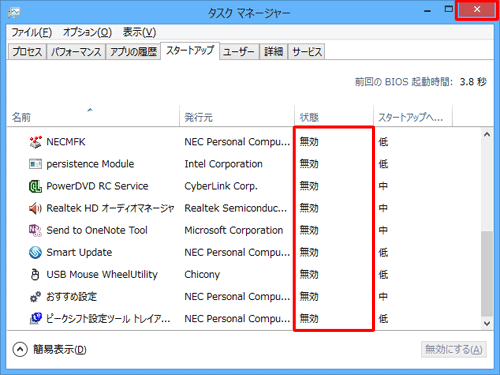This screenshot has height=375, width=500.
Task: Minimize the Task Manager window
Action: 427,11
